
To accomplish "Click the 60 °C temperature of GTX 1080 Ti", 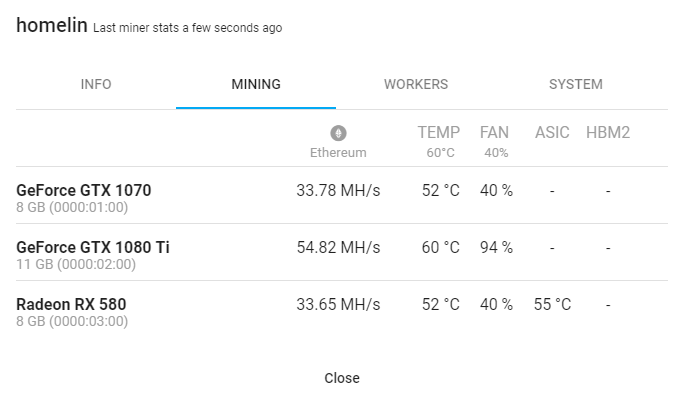I will 441,247.
